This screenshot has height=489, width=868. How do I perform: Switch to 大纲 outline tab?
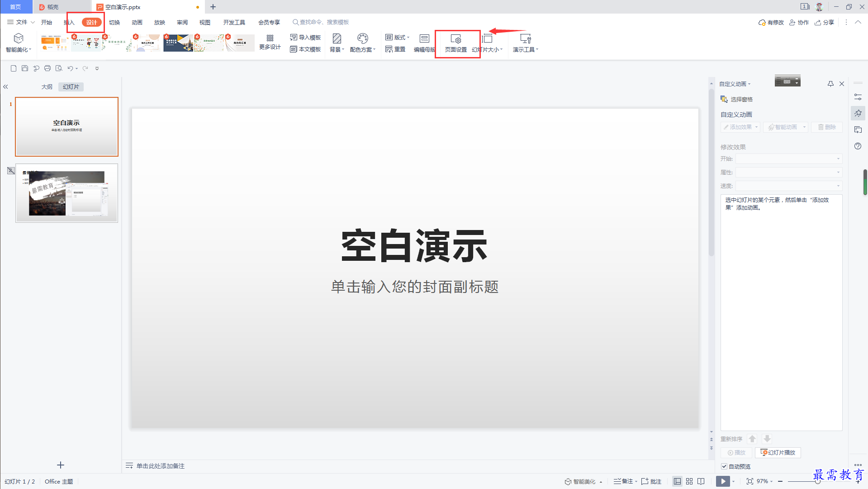click(x=47, y=86)
